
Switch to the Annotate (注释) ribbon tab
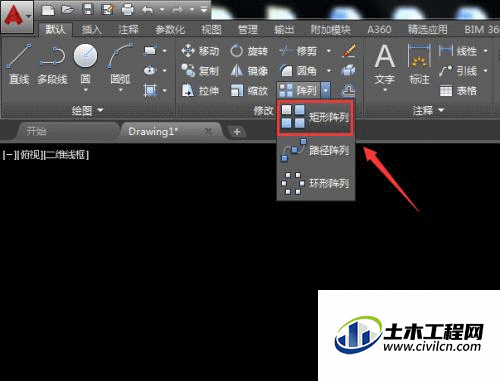point(128,30)
